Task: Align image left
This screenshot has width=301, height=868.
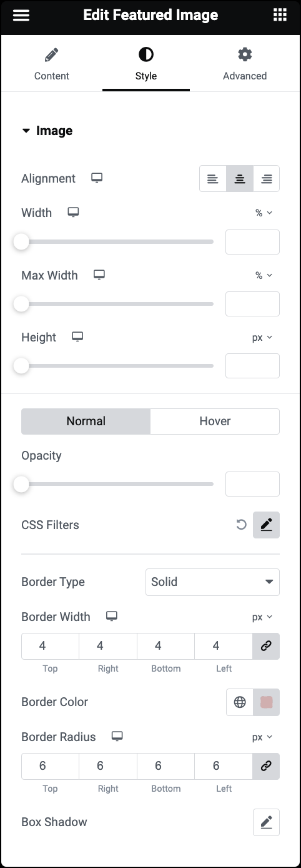Action: [x=213, y=179]
